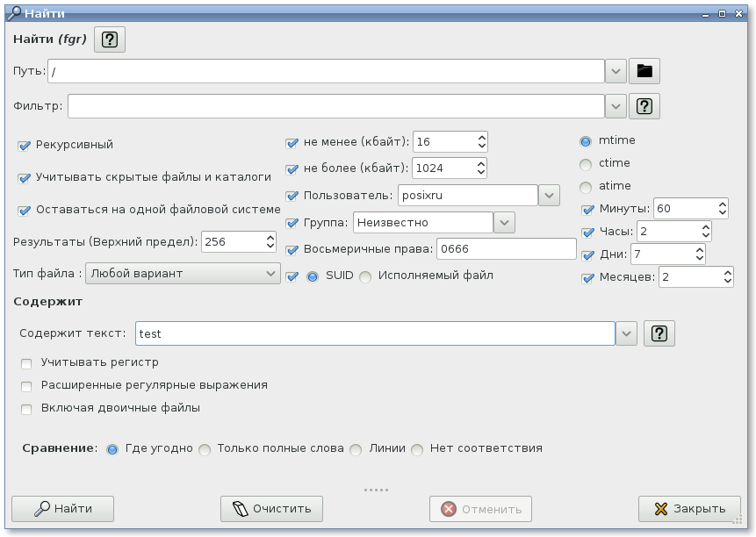This screenshot has width=756, height=537.
Task: Open the Содержит текст history dropdown
Action: pos(626,333)
